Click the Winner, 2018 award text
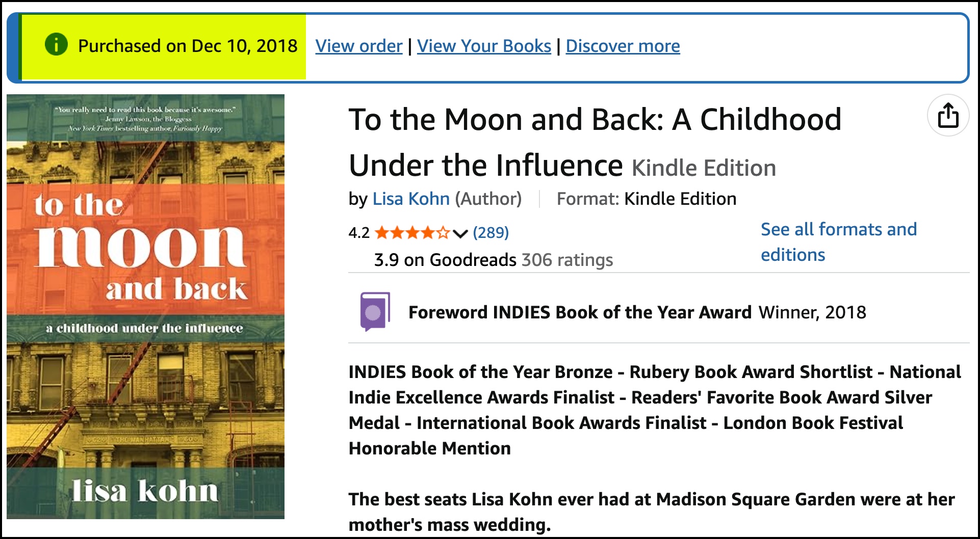The height and width of the screenshot is (539, 980). click(812, 312)
